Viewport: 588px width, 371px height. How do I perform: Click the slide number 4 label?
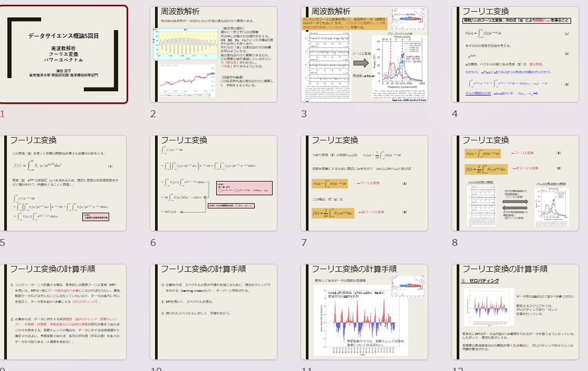coord(455,114)
